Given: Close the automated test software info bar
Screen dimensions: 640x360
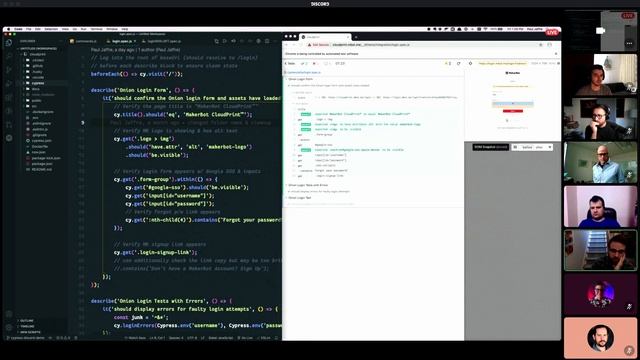Looking at the screenshot, I should tap(556, 54).
